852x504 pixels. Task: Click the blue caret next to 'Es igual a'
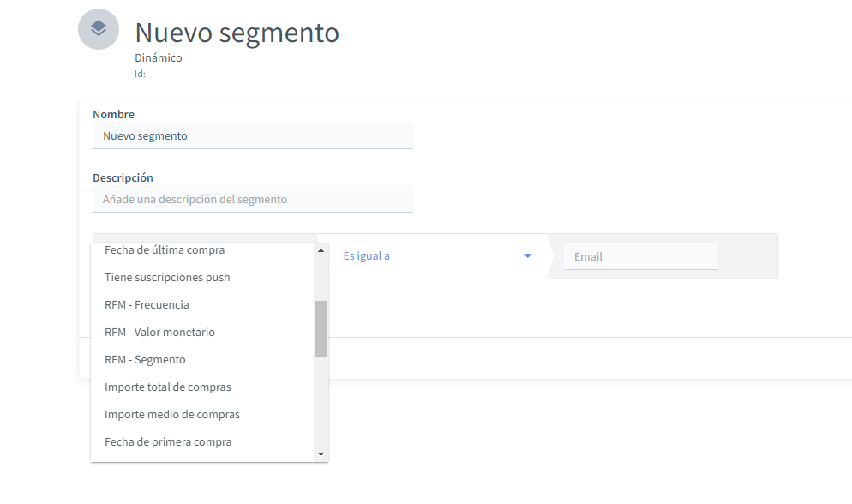click(x=527, y=256)
